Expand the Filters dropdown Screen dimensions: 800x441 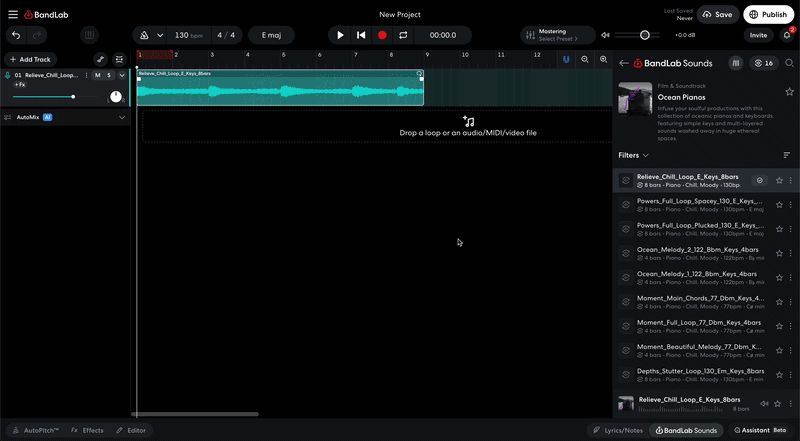point(633,155)
